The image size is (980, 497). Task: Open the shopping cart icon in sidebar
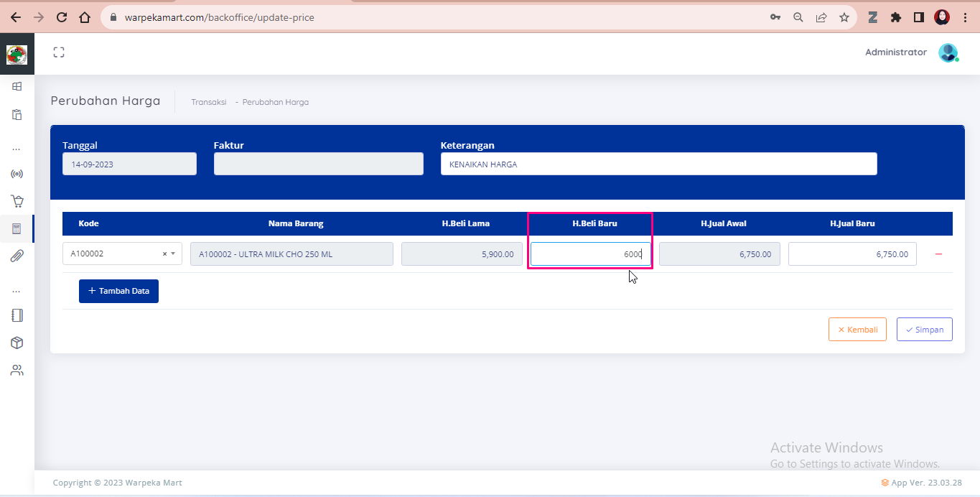click(x=17, y=201)
